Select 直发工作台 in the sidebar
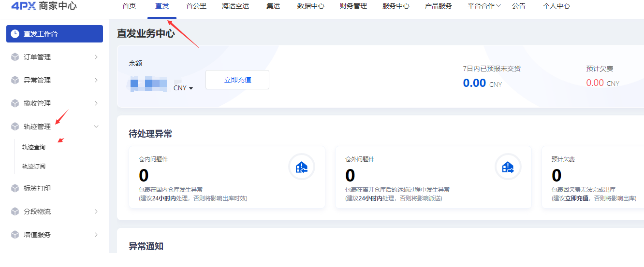Viewport: 644px width, 267px height. click(x=55, y=34)
